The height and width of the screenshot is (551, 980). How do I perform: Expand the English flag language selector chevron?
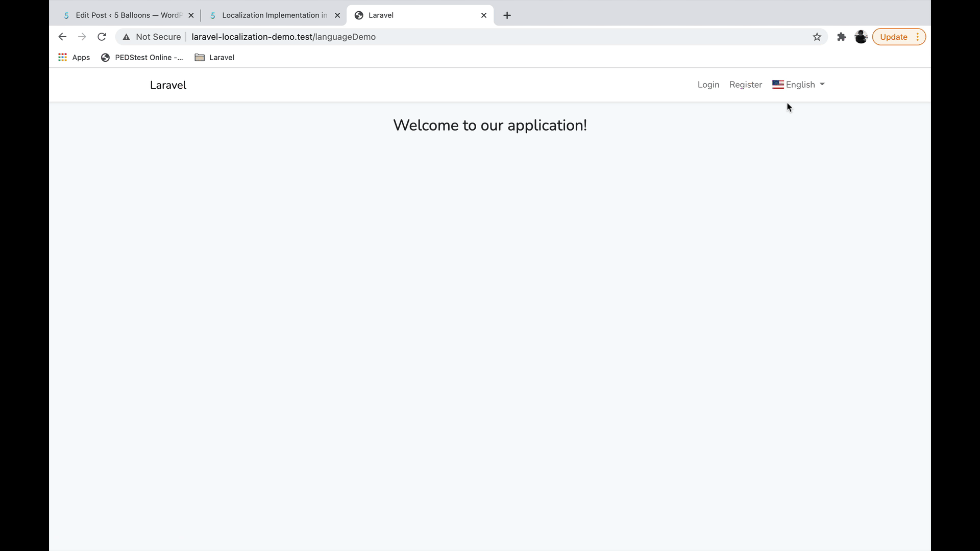tap(822, 85)
